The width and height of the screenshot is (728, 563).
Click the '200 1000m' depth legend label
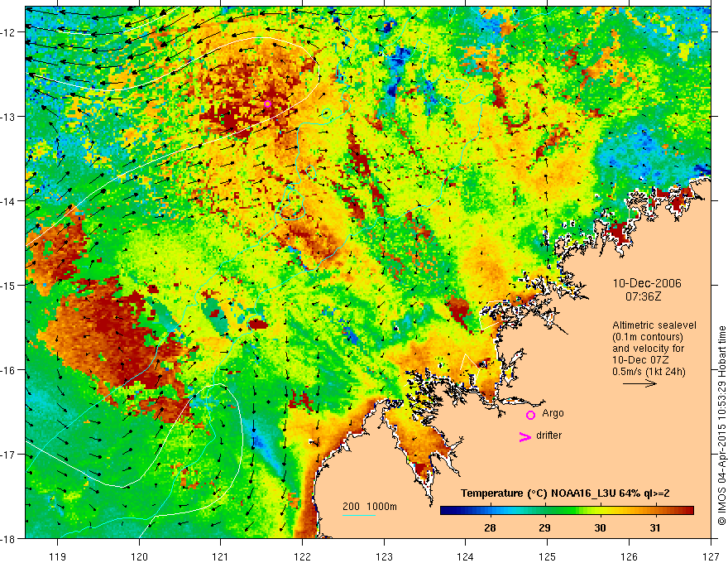(370, 507)
